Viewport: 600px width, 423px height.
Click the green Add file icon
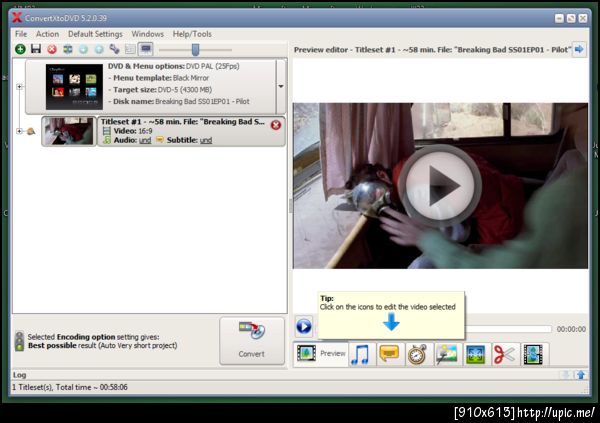coord(20,49)
